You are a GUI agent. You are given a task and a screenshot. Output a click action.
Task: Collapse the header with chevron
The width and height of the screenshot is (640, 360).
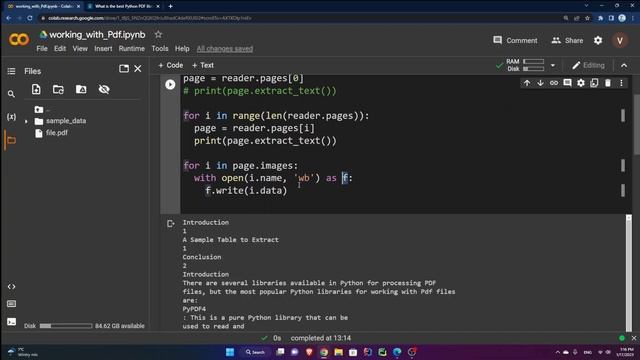coord(624,65)
